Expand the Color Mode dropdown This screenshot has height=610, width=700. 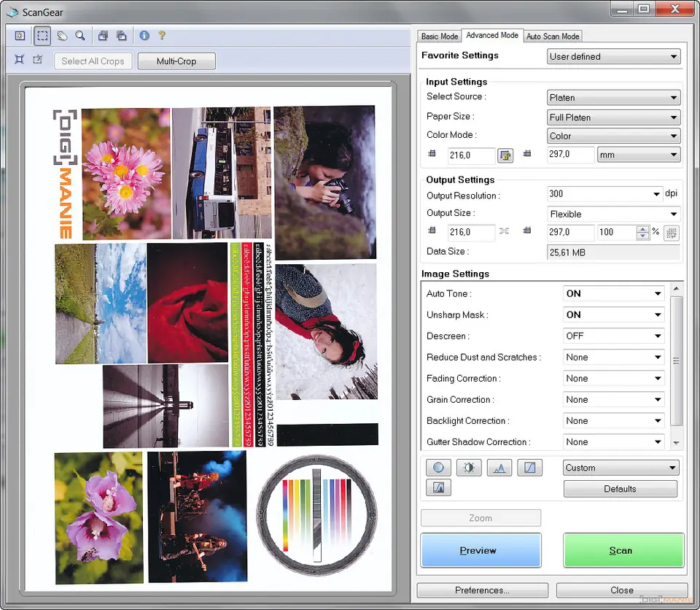tap(672, 136)
